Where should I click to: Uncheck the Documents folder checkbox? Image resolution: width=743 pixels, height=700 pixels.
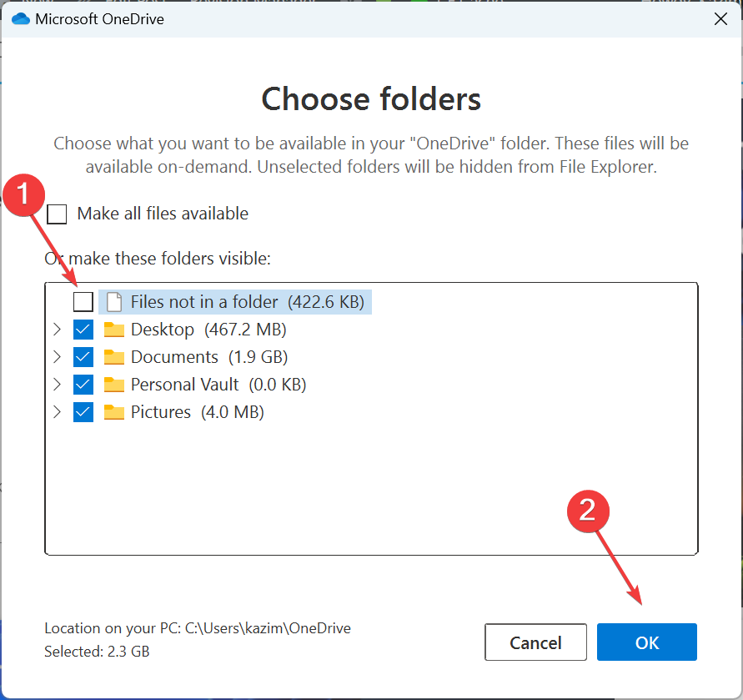coord(83,357)
